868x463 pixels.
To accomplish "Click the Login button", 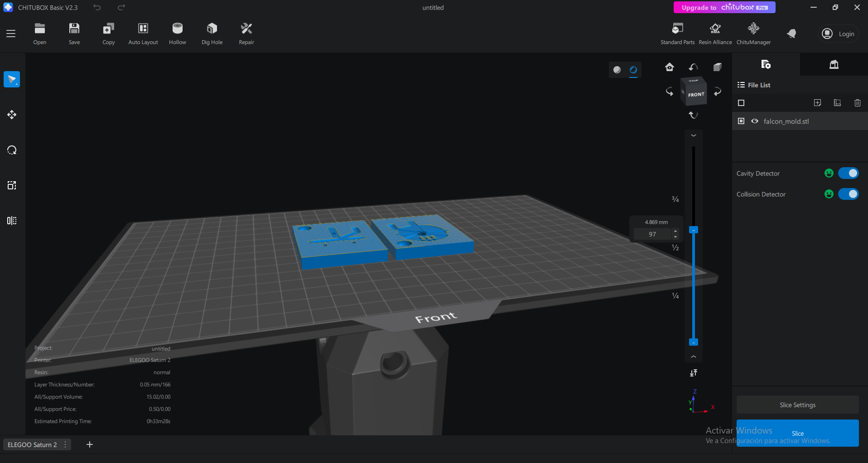I will [839, 34].
